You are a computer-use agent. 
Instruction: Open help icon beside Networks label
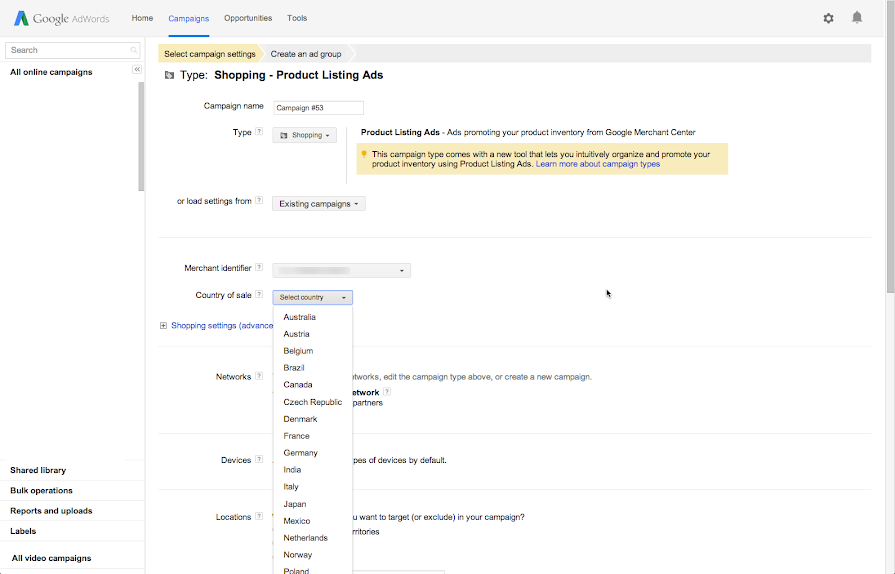(259, 377)
